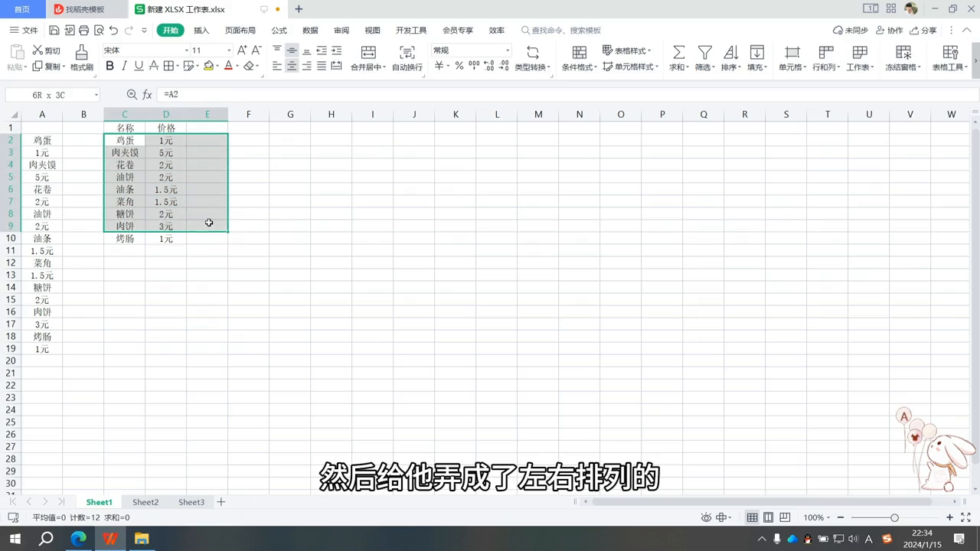Image resolution: width=980 pixels, height=551 pixels.
Task: Click the formula bar containing =A2
Action: pyautogui.click(x=567, y=94)
